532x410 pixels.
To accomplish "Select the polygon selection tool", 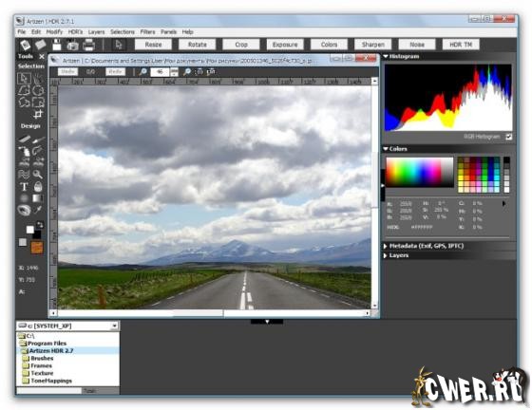I will point(24,90).
